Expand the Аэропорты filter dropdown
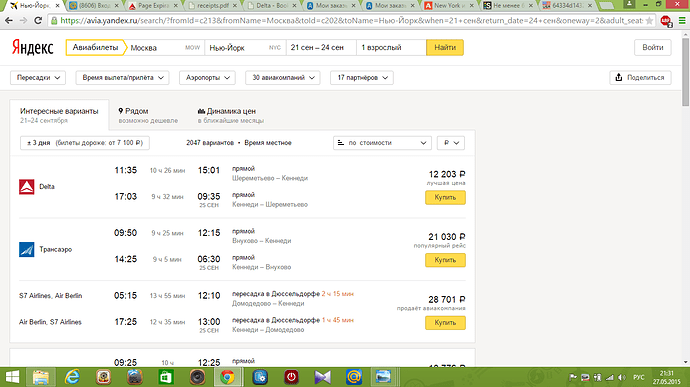Screen dimensions: 690x387 click(x=207, y=77)
